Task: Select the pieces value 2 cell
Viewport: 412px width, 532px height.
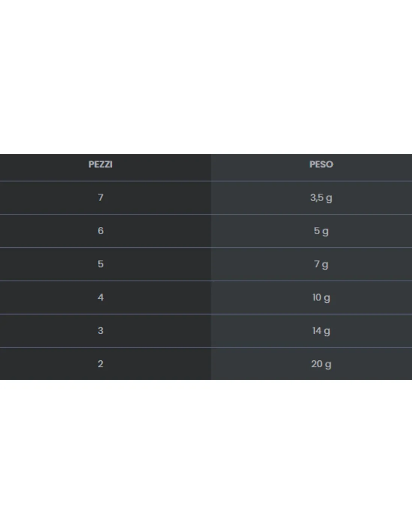Action: (x=100, y=364)
